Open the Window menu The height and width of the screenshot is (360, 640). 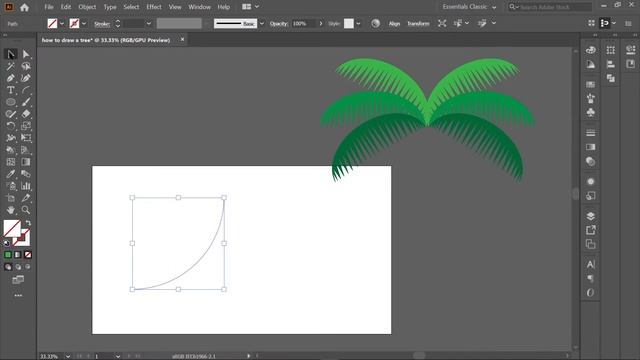(x=200, y=7)
